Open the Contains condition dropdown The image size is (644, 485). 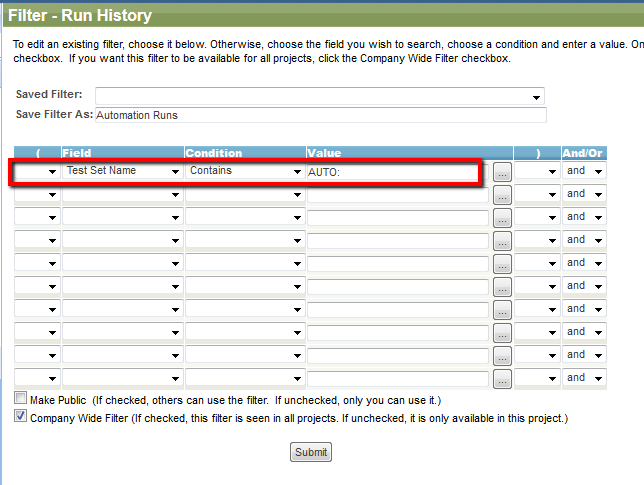tap(245, 171)
